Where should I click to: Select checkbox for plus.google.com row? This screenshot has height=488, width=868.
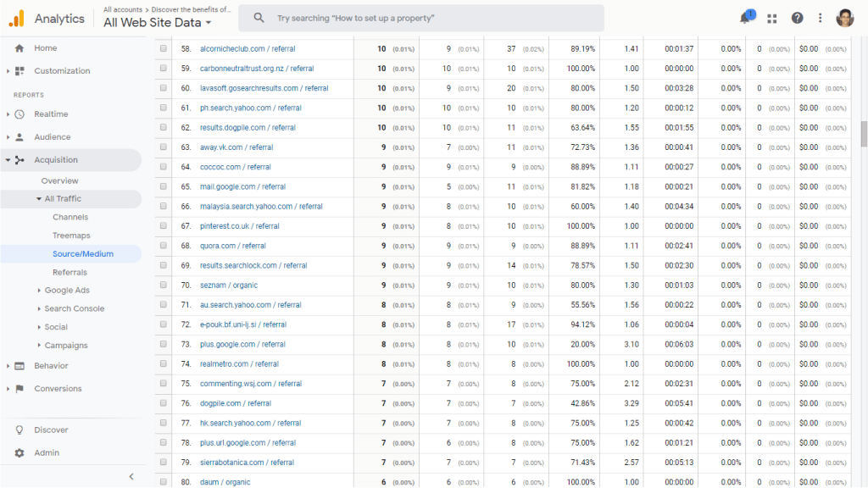click(164, 344)
